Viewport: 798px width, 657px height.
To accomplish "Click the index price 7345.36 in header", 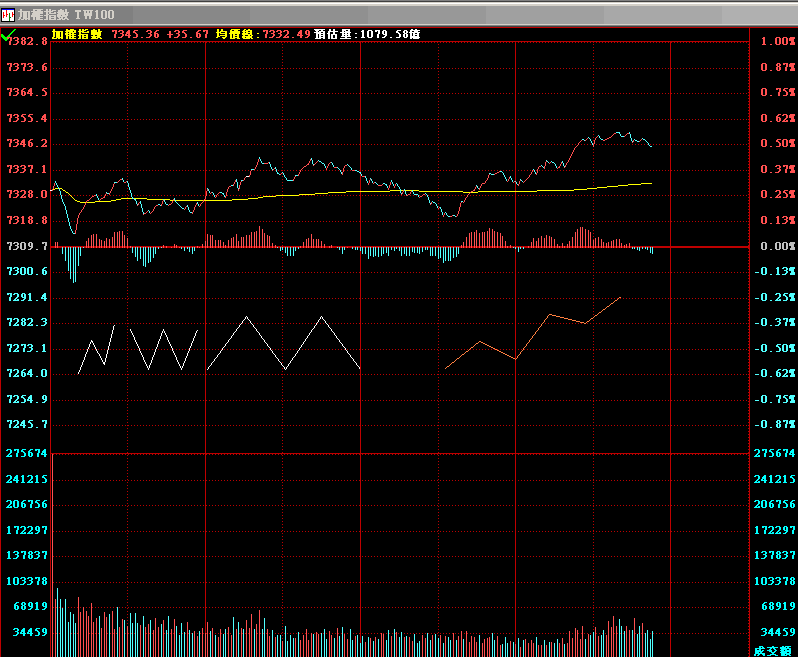I will 136,34.
